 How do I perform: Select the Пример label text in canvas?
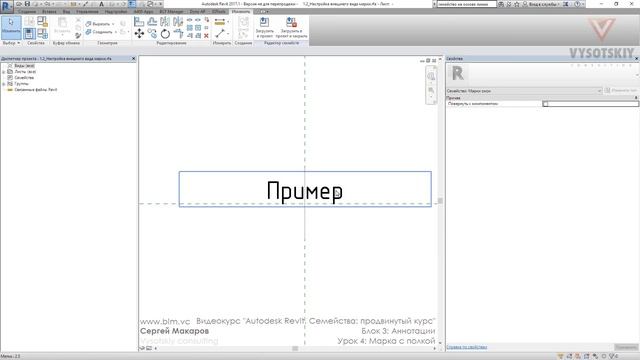(304, 191)
